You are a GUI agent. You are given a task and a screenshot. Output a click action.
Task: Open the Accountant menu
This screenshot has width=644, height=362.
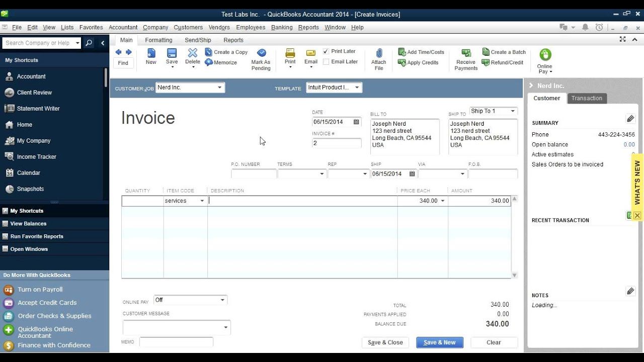tap(123, 28)
